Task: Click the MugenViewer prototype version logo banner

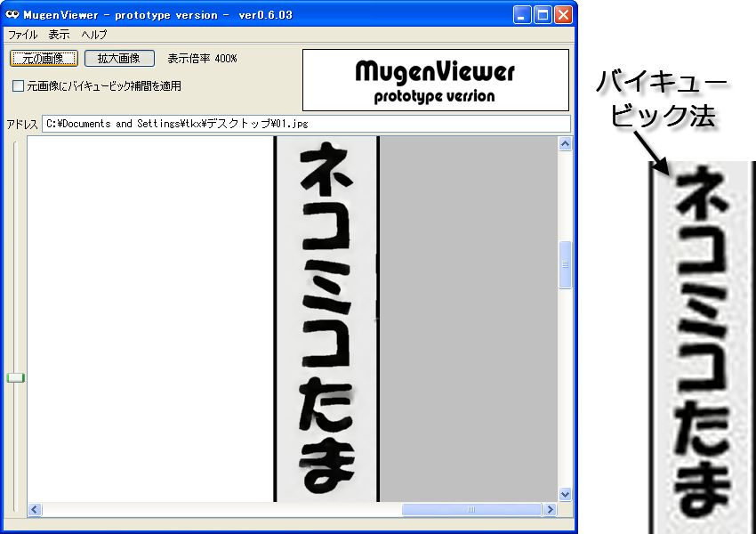Action: coord(436,80)
